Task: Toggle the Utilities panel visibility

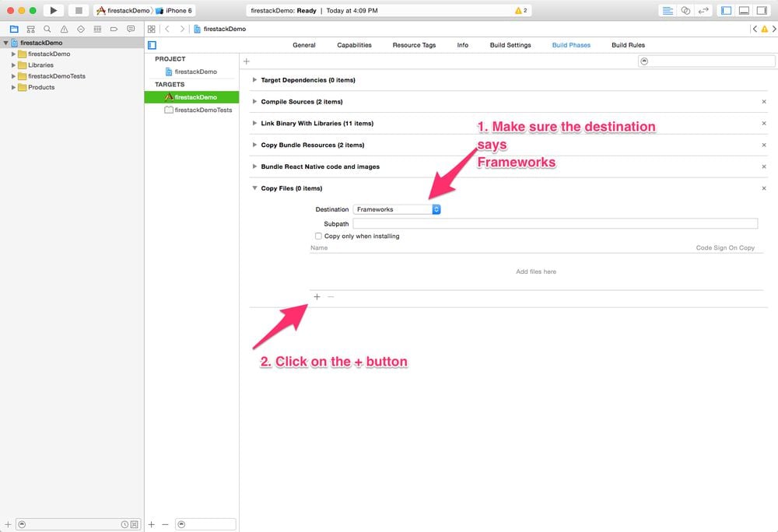Action: (x=762, y=10)
